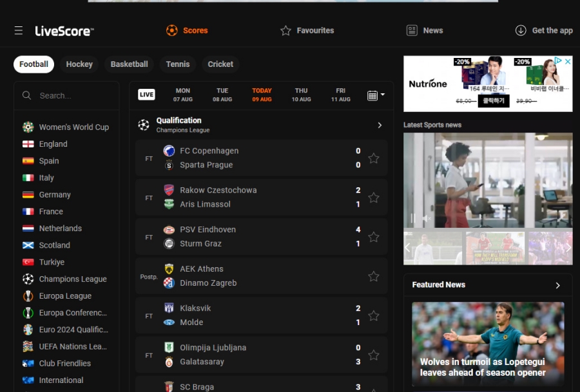
Task: Favourite the PSV Eindhoven vs Sturm Graz match
Action: [374, 237]
